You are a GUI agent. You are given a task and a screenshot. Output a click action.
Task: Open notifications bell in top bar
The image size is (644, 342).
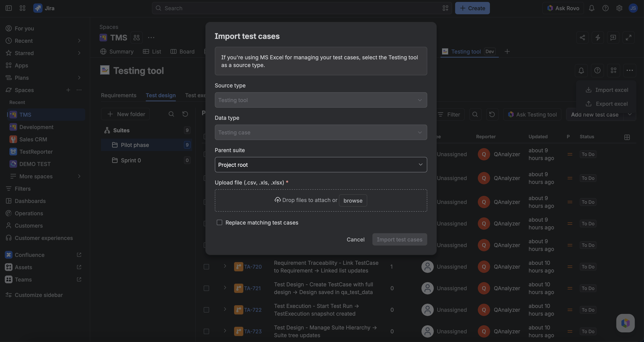click(591, 8)
